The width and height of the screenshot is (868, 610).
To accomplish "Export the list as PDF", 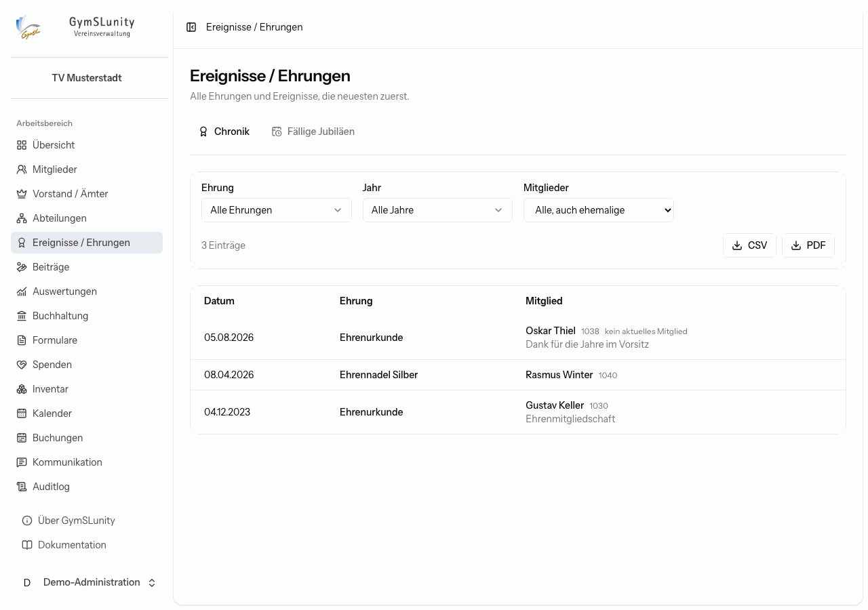I will pyautogui.click(x=808, y=245).
